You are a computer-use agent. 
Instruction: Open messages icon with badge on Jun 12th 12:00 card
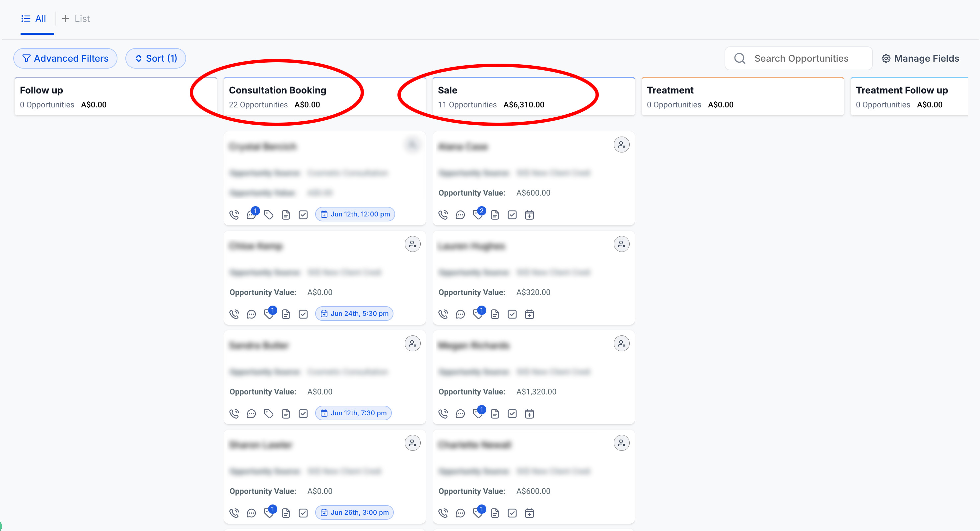251,214
